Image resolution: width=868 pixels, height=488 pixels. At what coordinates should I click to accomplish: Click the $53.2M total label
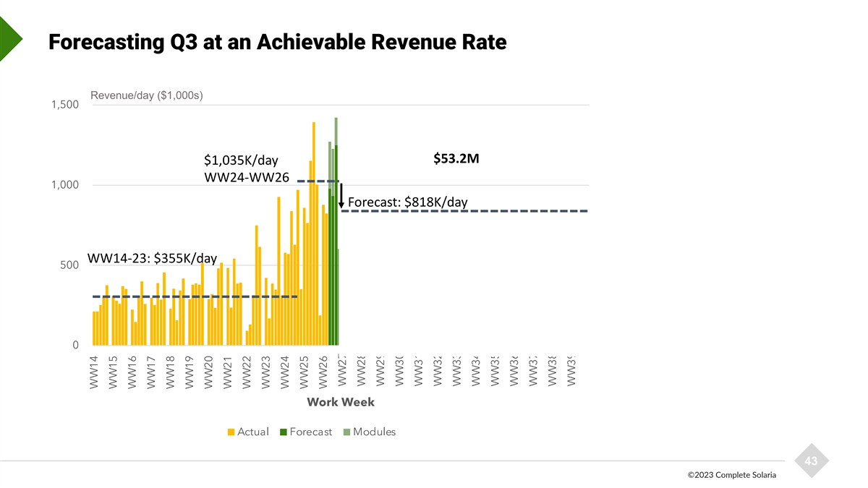click(x=456, y=159)
